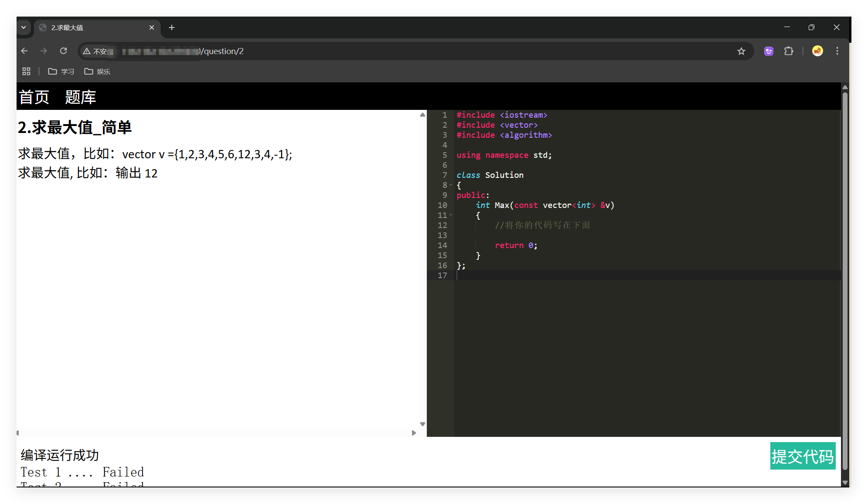
Task: Click the browser forward arrow
Action: point(44,51)
